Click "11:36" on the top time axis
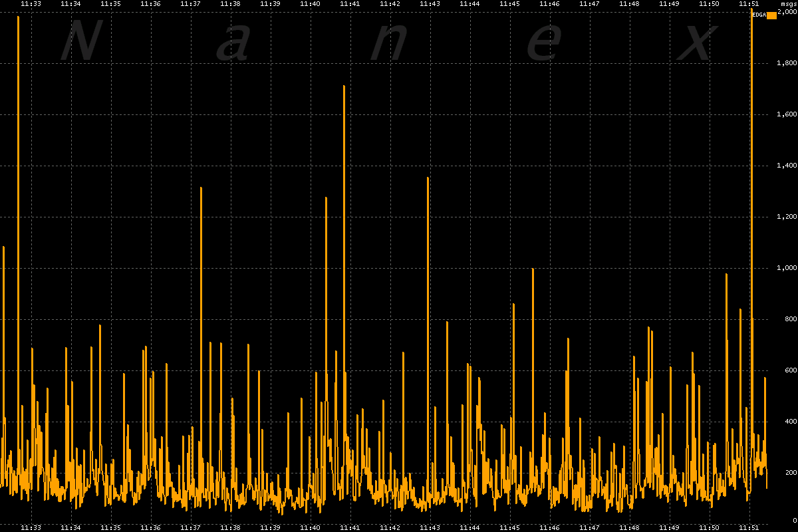This screenshot has height=532, width=798. pyautogui.click(x=151, y=4)
